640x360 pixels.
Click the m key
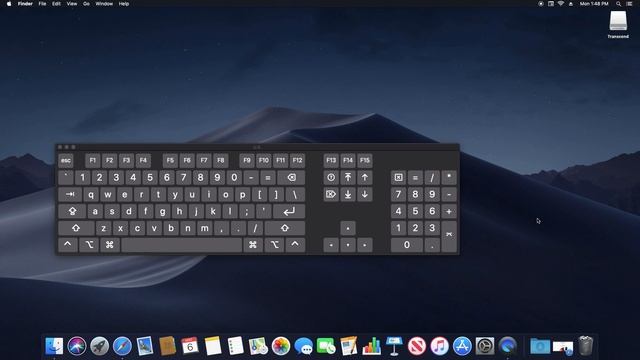pyautogui.click(x=204, y=228)
